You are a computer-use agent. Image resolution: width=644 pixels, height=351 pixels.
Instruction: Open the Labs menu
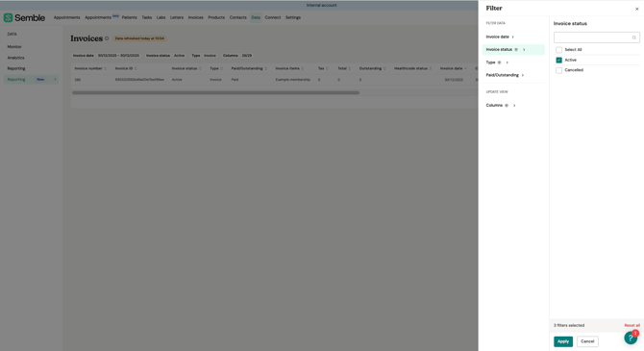click(161, 17)
